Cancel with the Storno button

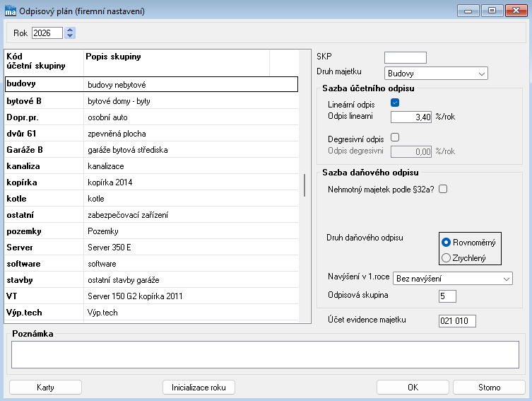point(489,388)
